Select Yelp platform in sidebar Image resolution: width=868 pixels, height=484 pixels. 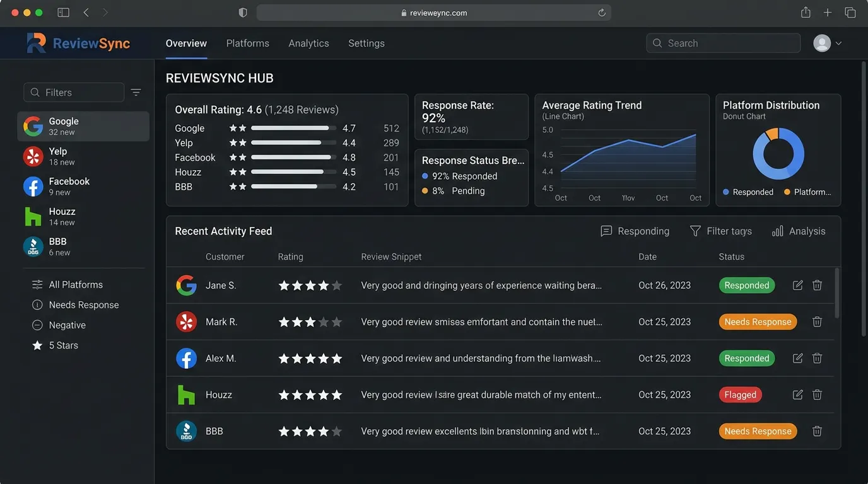click(x=83, y=156)
